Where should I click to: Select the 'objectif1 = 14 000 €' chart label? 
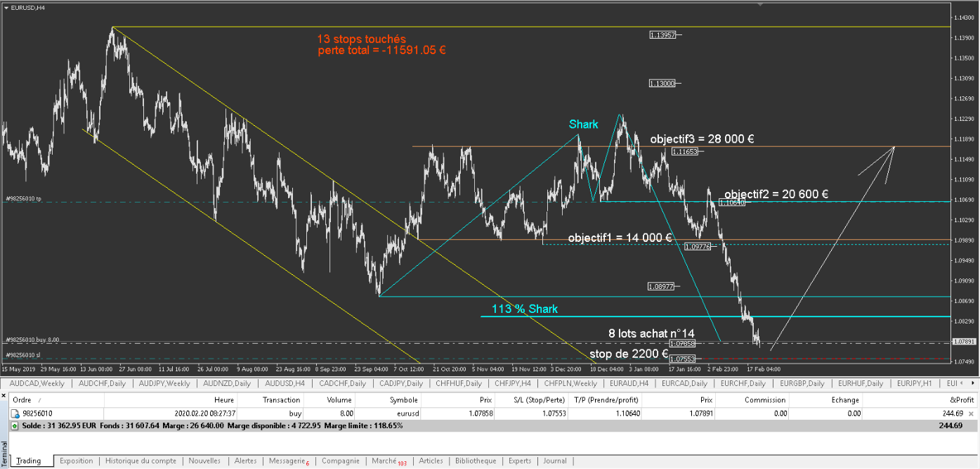pos(620,238)
